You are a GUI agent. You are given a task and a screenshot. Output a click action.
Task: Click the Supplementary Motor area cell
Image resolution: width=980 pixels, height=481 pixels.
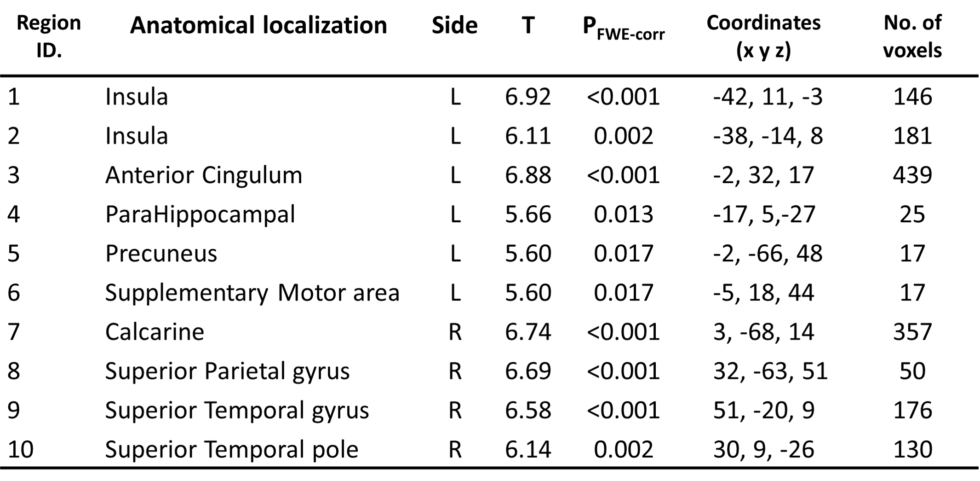(252, 293)
